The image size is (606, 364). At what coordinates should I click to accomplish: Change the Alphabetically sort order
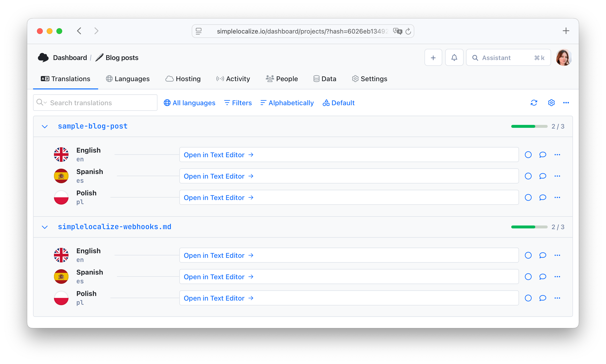(x=287, y=103)
